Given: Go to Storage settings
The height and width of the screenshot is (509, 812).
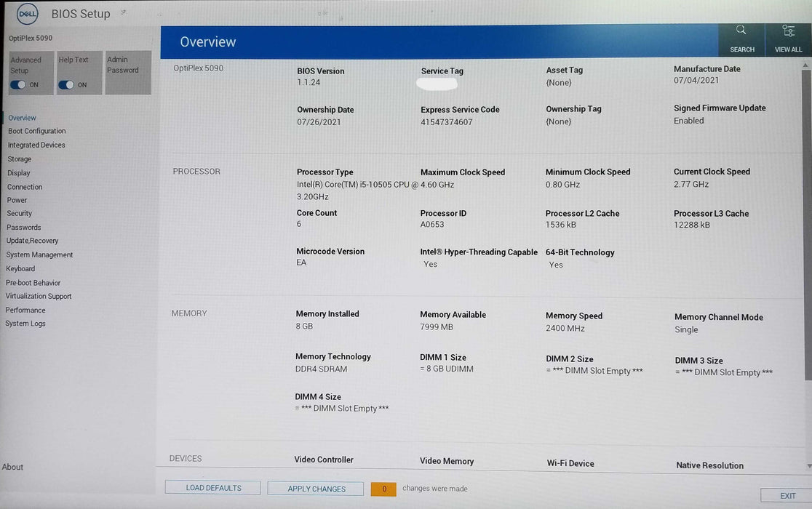Looking at the screenshot, I should click(19, 159).
